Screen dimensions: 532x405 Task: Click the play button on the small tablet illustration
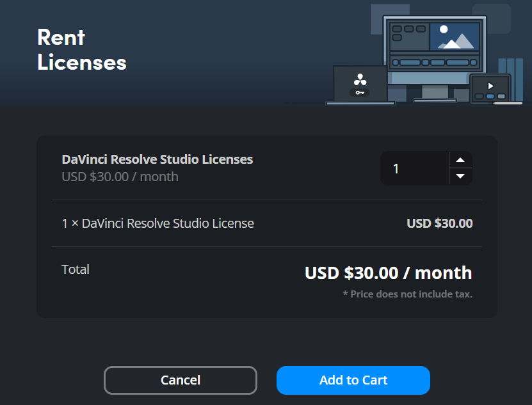491,84
